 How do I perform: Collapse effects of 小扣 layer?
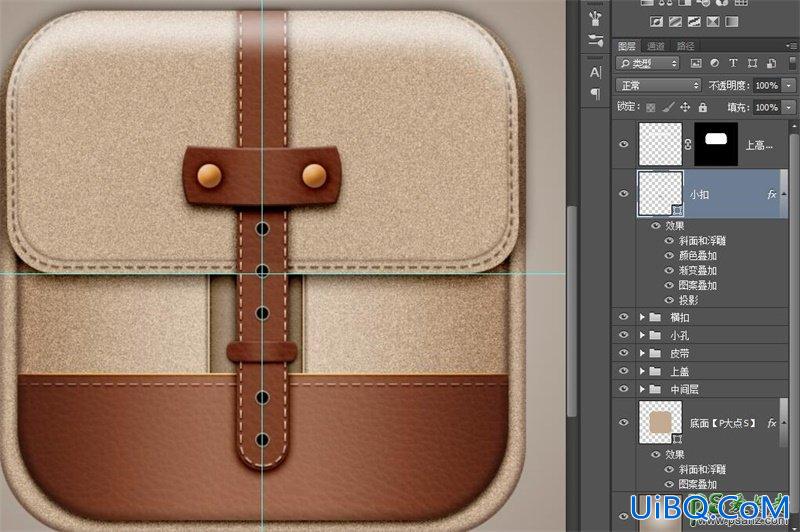pos(784,194)
